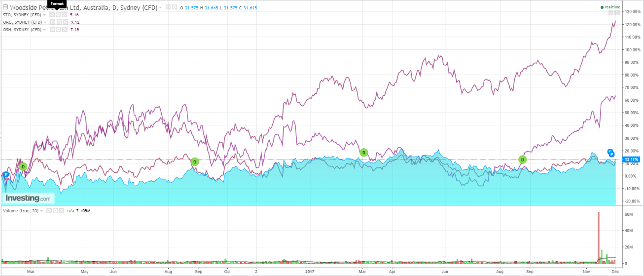The image size is (644, 276).
Task: Click the high price 31.645
Action: [213, 7]
